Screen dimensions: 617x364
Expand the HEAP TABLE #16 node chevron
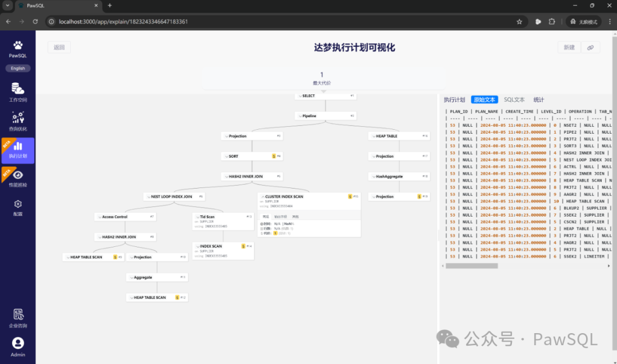click(374, 136)
